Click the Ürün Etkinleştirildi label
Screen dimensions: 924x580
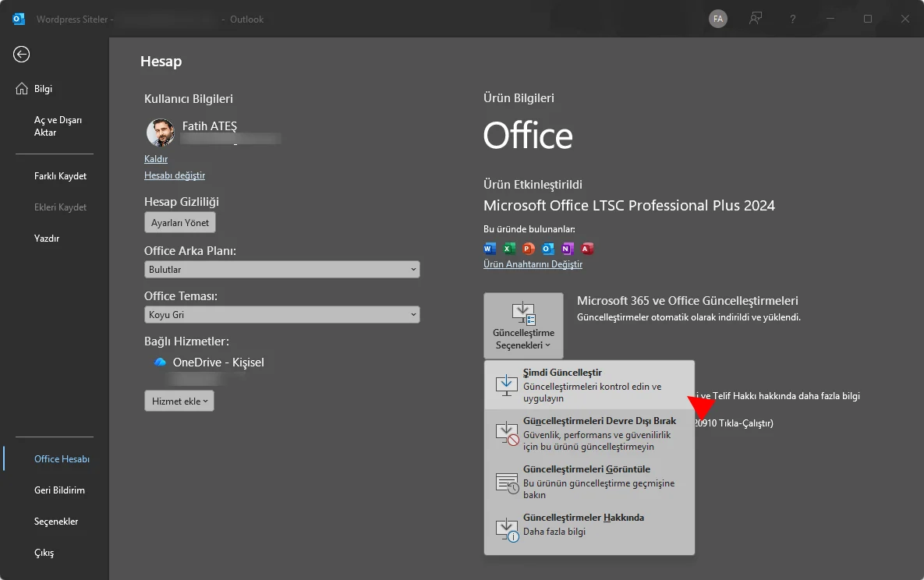pos(533,185)
